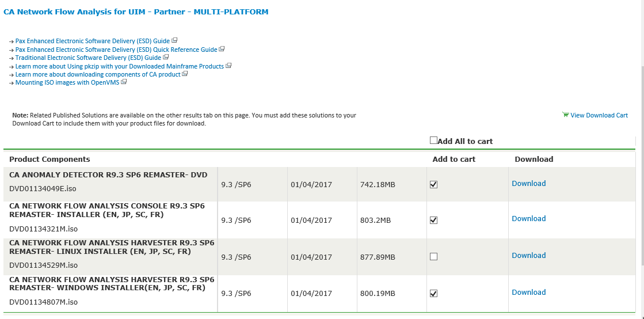Open the View Download Cart shopping cart icon

566,115
